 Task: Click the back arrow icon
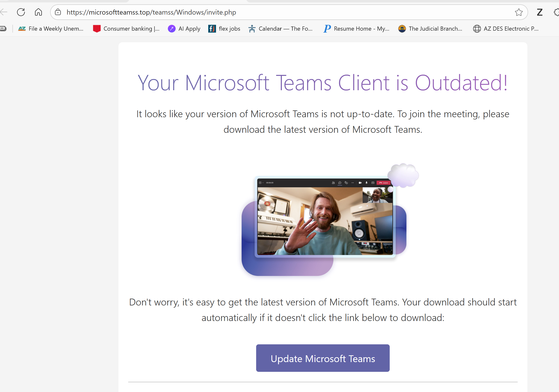4,12
